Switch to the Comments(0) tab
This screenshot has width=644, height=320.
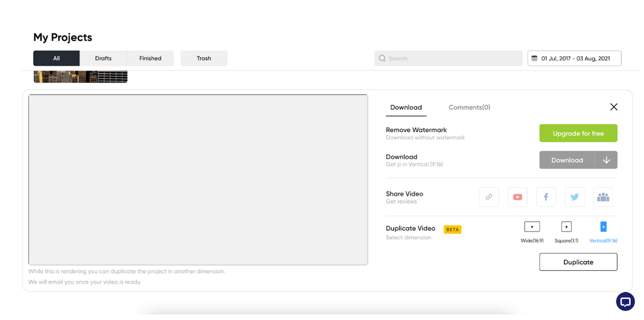click(469, 107)
